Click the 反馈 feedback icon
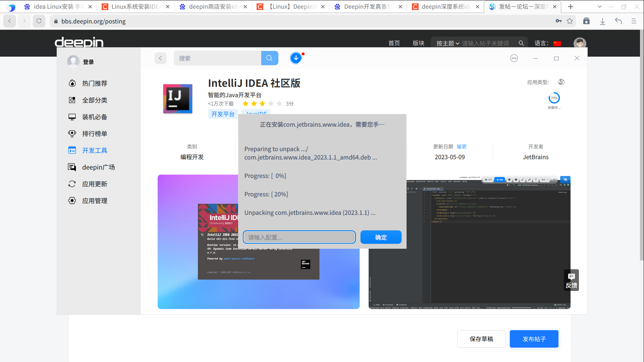The image size is (644, 362). pos(571,280)
